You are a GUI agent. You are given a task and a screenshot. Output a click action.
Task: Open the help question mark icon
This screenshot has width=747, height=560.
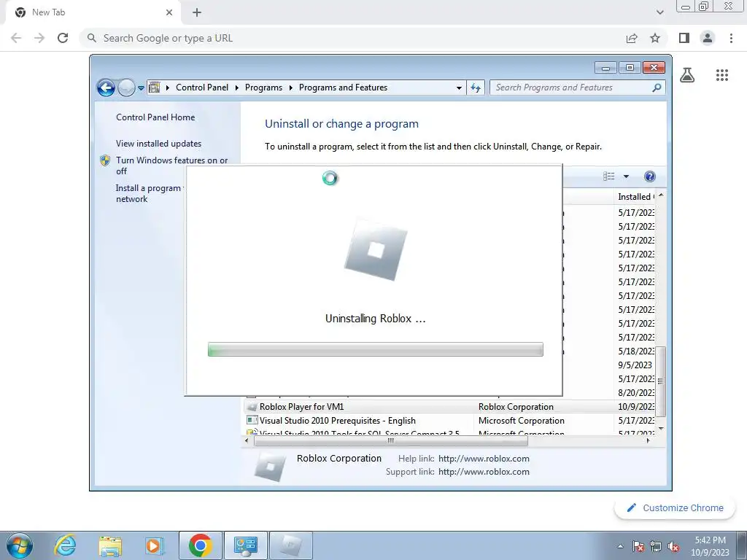coord(649,176)
